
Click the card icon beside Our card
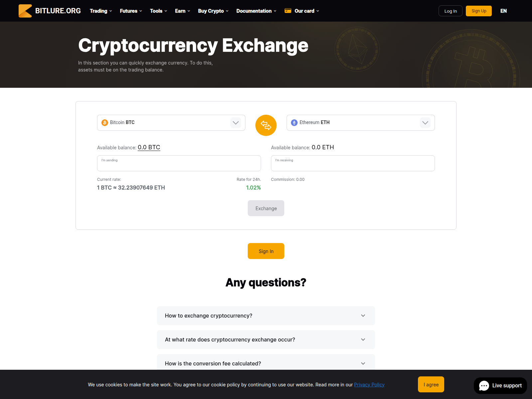(x=288, y=11)
